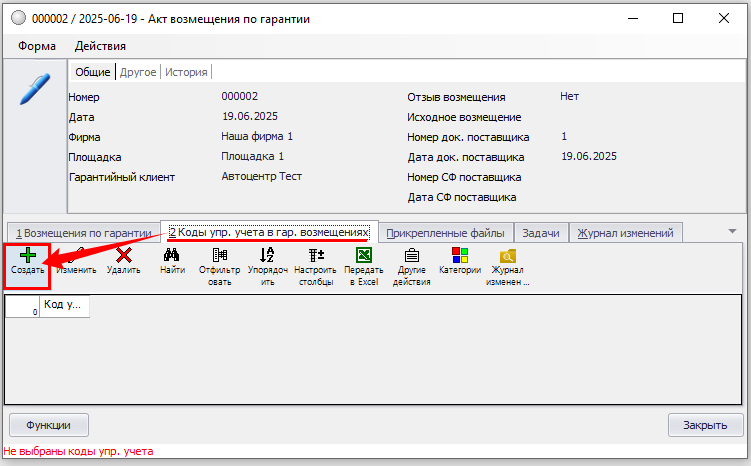Expand the tab list dropdown arrow
The height and width of the screenshot is (466, 751).
[x=731, y=231]
